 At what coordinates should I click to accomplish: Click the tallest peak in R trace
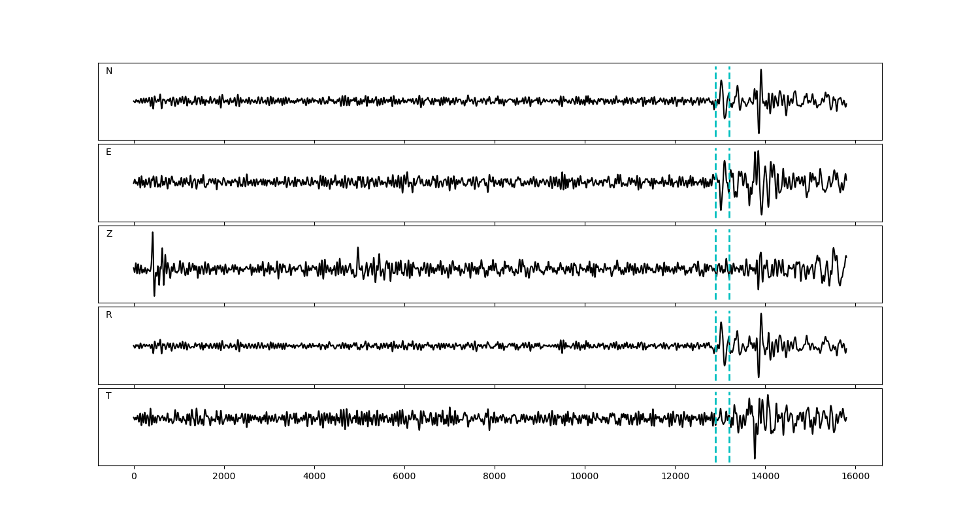coord(760,314)
